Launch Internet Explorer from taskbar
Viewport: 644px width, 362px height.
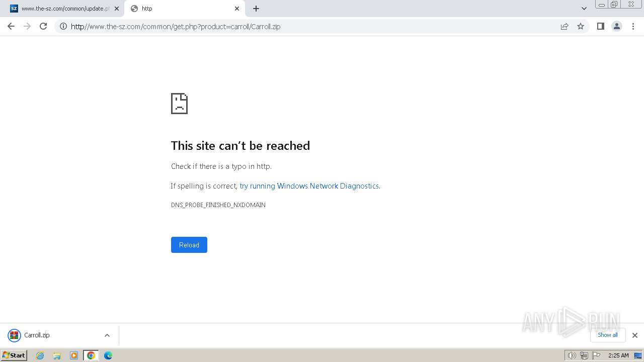(40, 355)
